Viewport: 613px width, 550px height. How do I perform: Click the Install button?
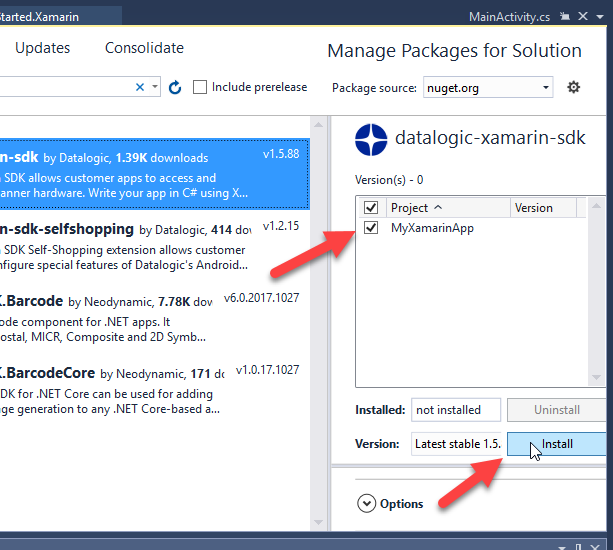557,444
